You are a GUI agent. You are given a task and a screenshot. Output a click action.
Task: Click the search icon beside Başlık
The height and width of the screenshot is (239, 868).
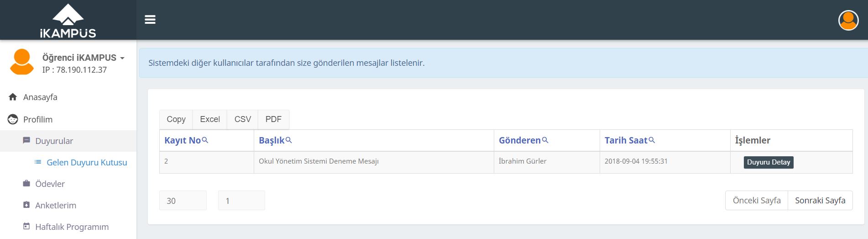(288, 140)
